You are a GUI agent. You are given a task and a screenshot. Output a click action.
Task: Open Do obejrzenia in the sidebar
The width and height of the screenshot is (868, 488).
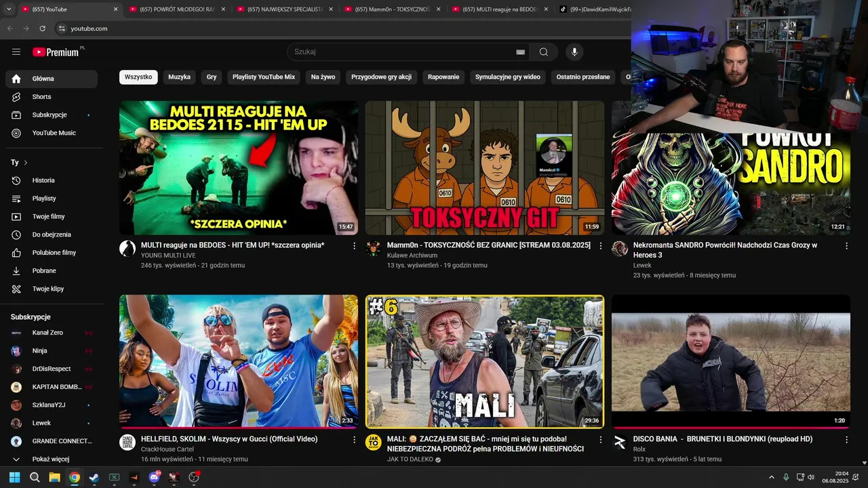[x=52, y=235]
